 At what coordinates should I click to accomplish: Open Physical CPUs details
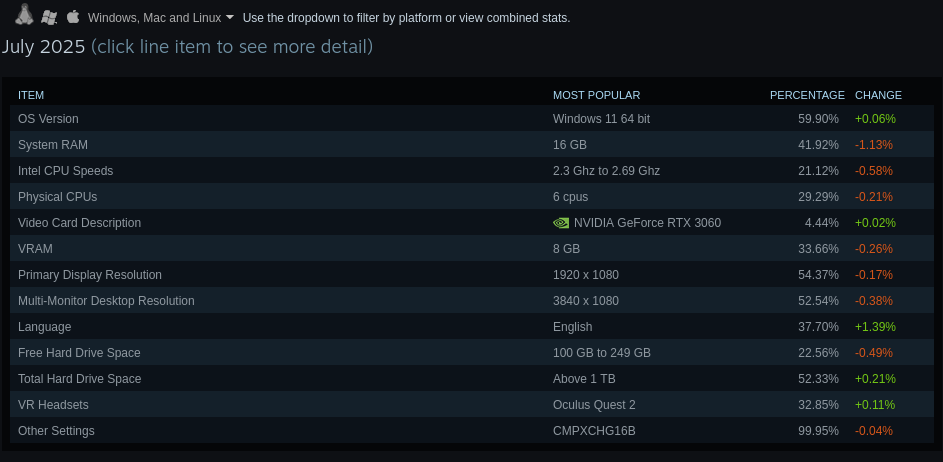tap(57, 197)
